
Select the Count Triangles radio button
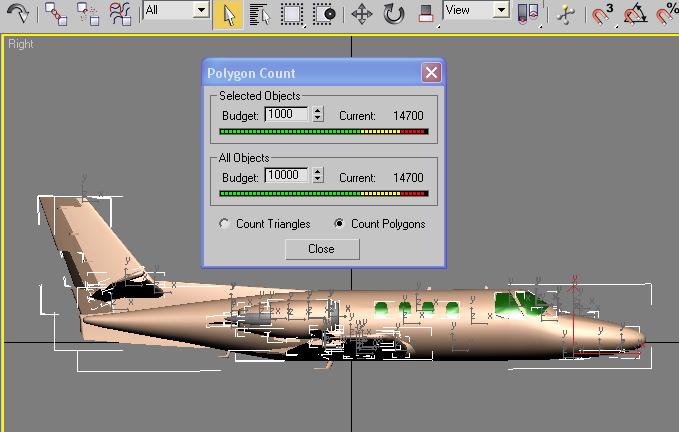[224, 224]
